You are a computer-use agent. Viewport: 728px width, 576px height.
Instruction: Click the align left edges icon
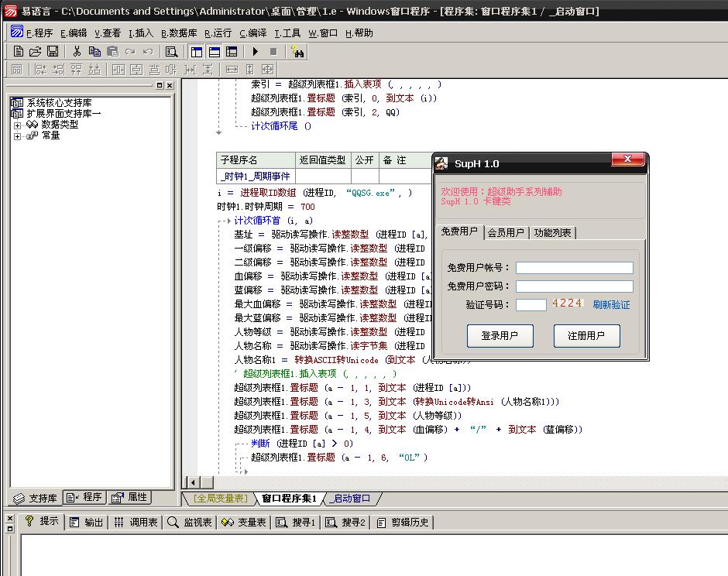41,70
